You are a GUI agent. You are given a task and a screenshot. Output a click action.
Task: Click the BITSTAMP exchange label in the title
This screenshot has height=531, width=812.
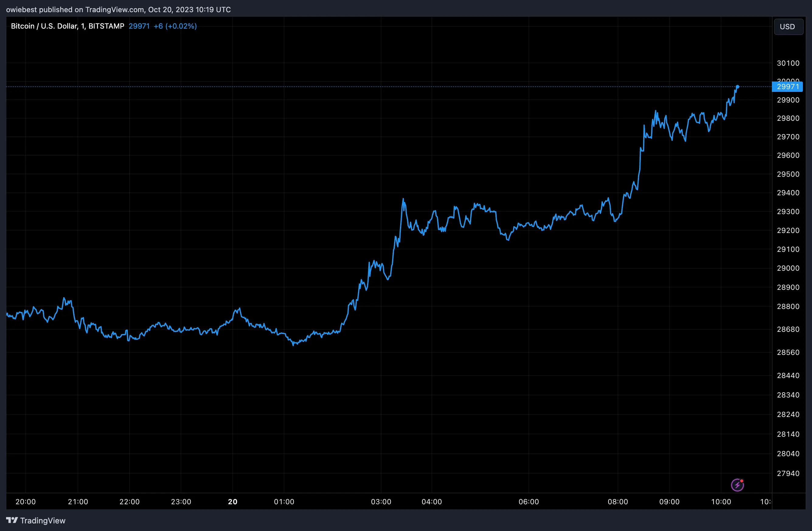tap(106, 26)
